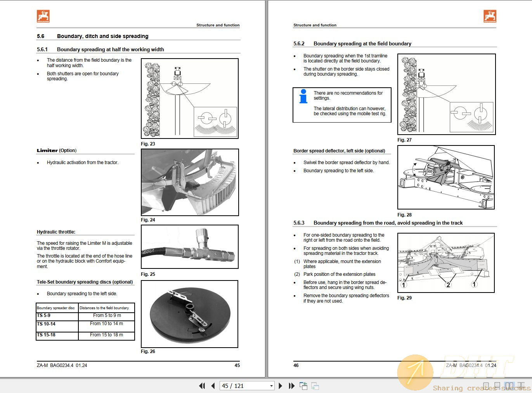Click the 'From 5 to 9 m' cell

click(107, 316)
